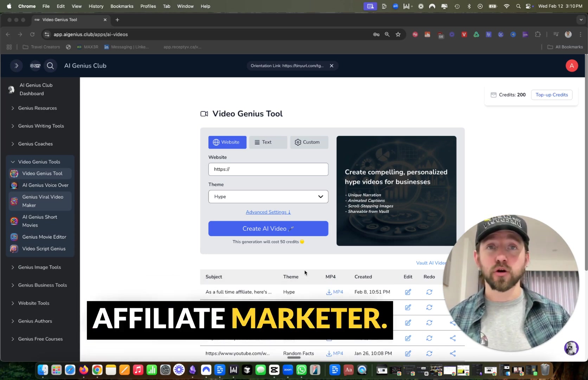The height and width of the screenshot is (380, 588).
Task: Open the Chrome three-dot menu
Action: [580, 34]
